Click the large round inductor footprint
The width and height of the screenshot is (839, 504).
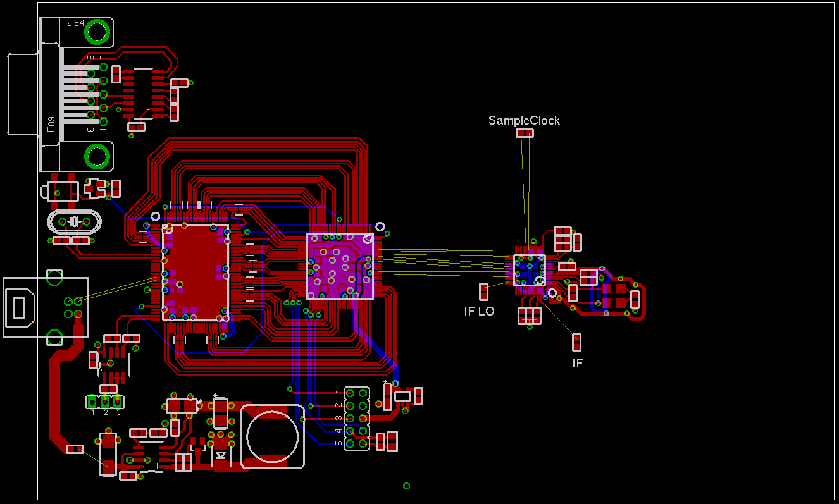click(272, 436)
